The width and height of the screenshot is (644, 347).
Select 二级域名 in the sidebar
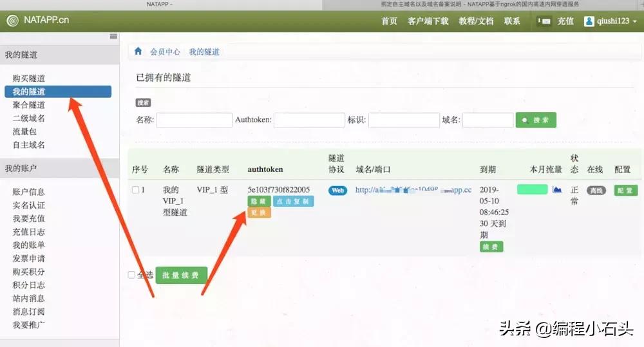pos(29,118)
